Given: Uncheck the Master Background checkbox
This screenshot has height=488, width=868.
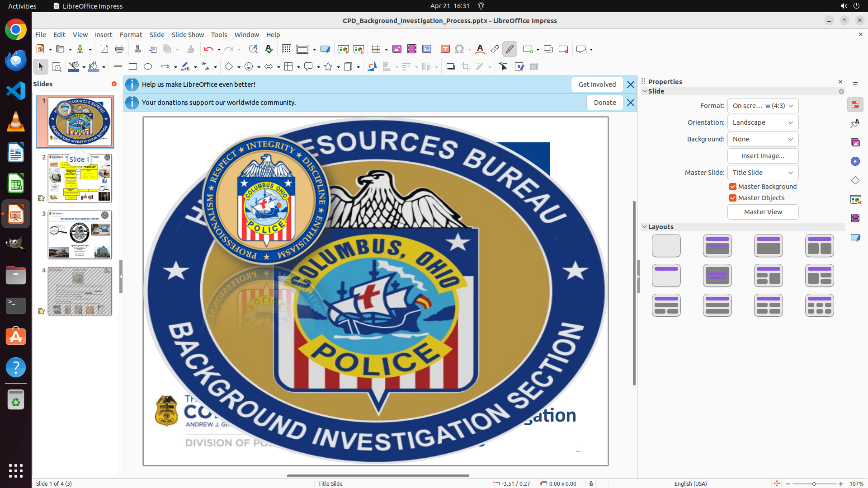Looking at the screenshot, I should pos(733,187).
